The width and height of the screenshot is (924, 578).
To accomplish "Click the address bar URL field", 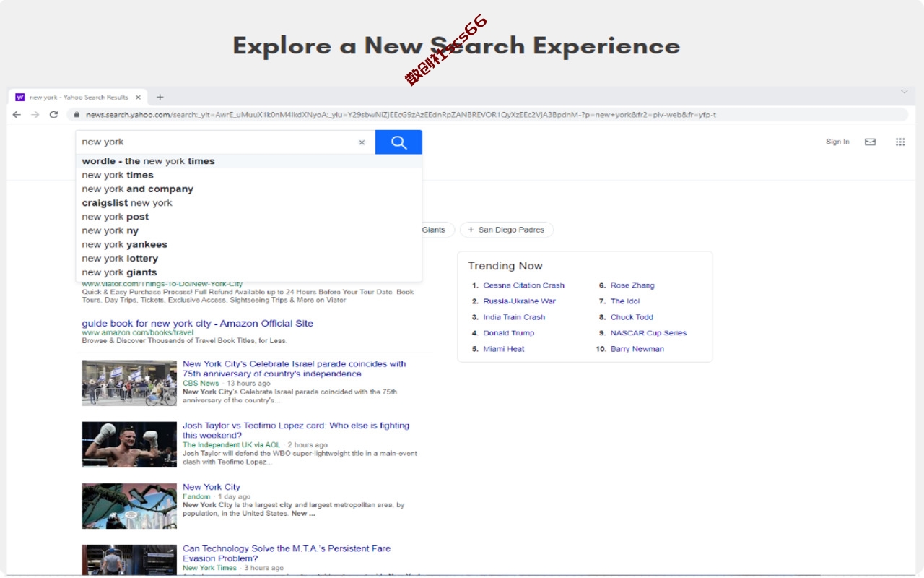I will tap(487, 115).
